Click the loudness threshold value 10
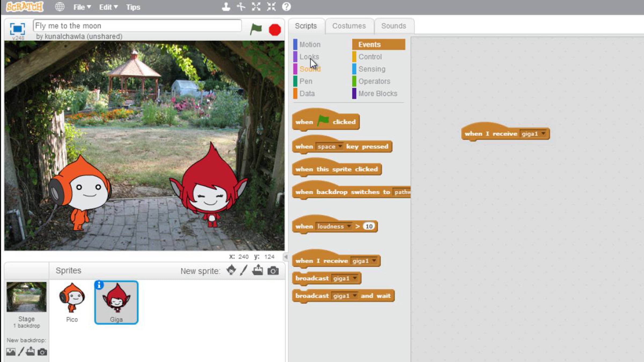644x362 pixels. click(x=369, y=226)
